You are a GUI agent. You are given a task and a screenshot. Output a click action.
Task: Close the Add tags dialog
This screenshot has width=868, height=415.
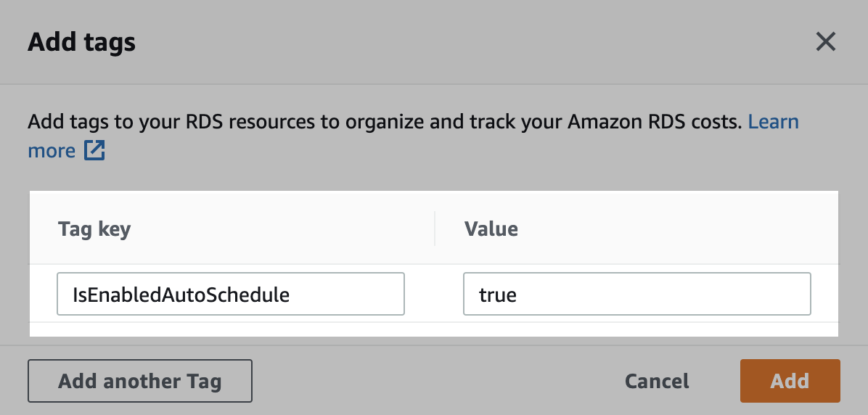coord(825,42)
